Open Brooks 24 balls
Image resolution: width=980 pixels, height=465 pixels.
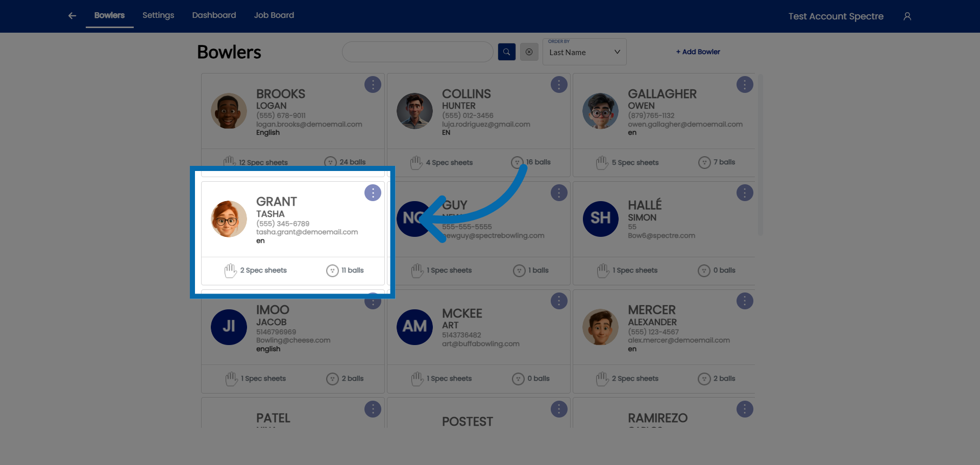coord(345,162)
